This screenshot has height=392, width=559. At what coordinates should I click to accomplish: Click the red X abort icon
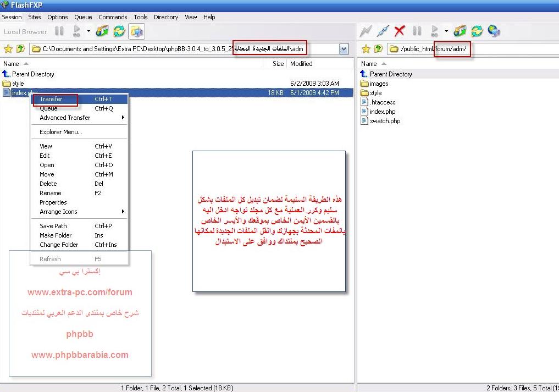tap(400, 31)
